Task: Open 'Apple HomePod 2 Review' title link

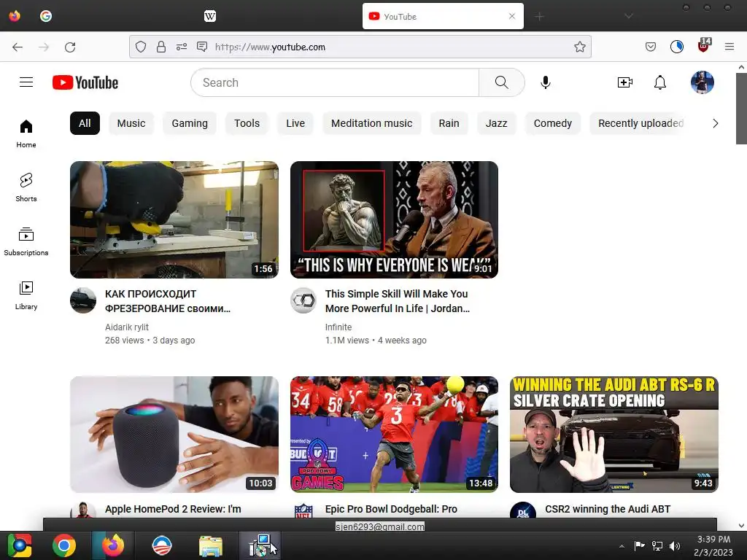Action: [x=173, y=509]
